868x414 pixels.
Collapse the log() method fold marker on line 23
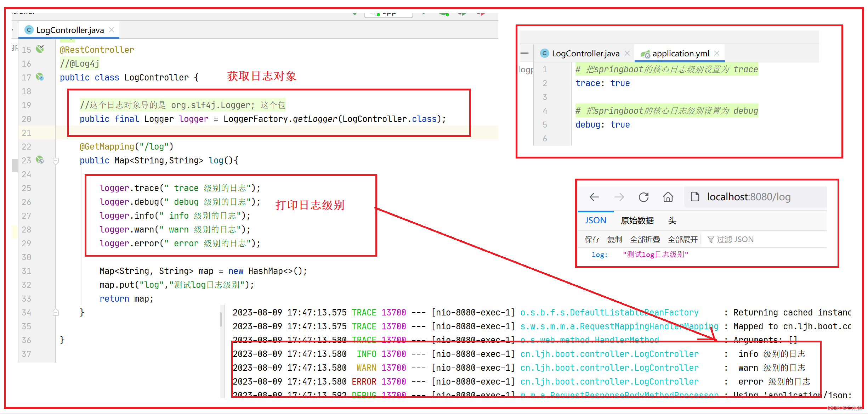pyautogui.click(x=56, y=161)
